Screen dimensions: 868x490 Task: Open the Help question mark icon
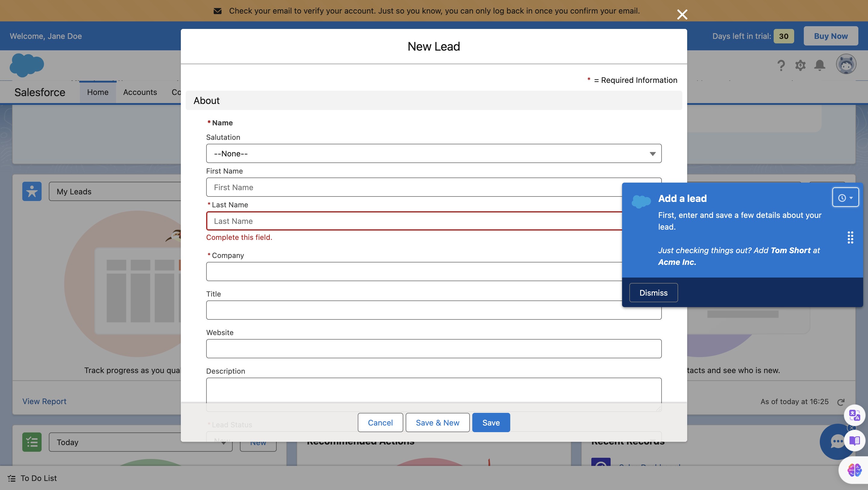(781, 65)
